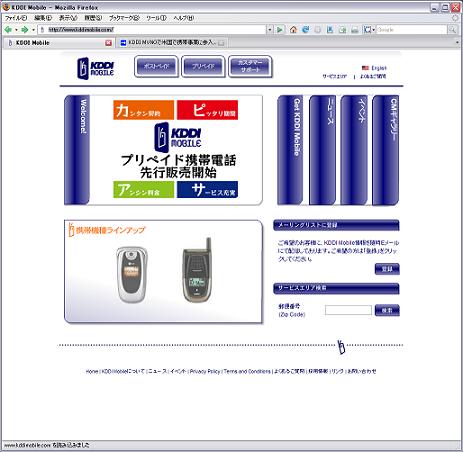
Task: Open the ヘルプ menu
Action: click(x=184, y=18)
